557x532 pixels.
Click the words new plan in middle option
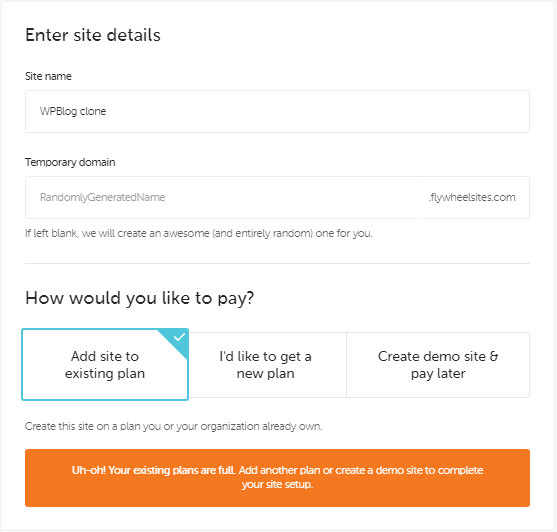(266, 374)
